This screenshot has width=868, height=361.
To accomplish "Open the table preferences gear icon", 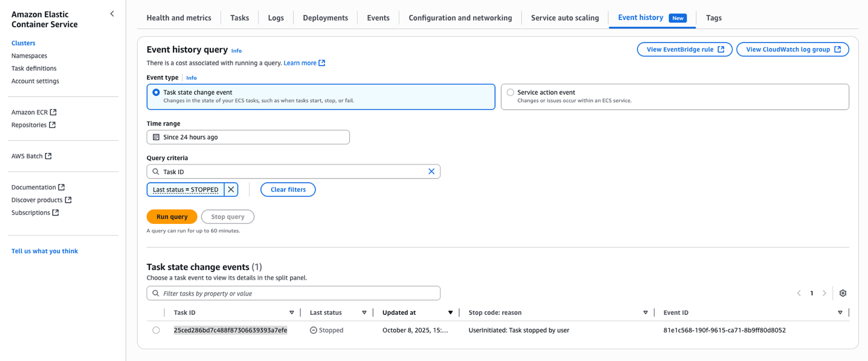I will pos(843,292).
